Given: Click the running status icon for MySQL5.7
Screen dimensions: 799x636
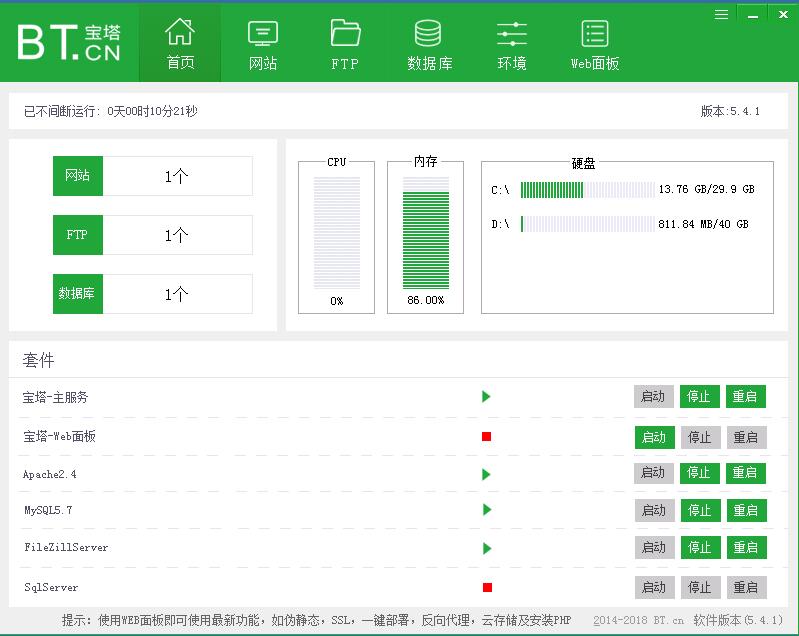Looking at the screenshot, I should (x=487, y=510).
